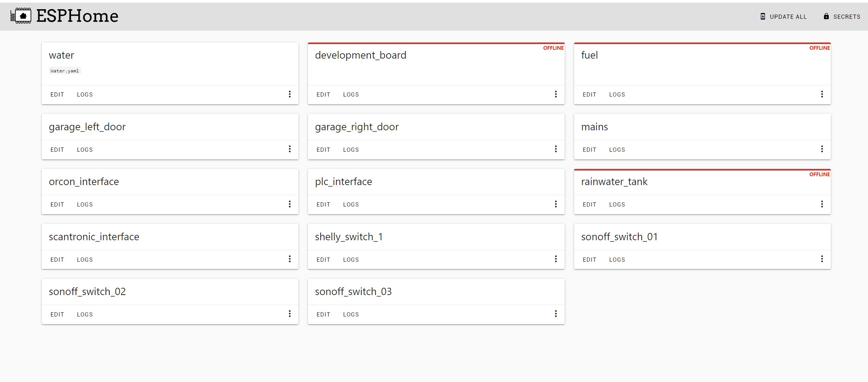Edit the water device configuration

click(57, 94)
